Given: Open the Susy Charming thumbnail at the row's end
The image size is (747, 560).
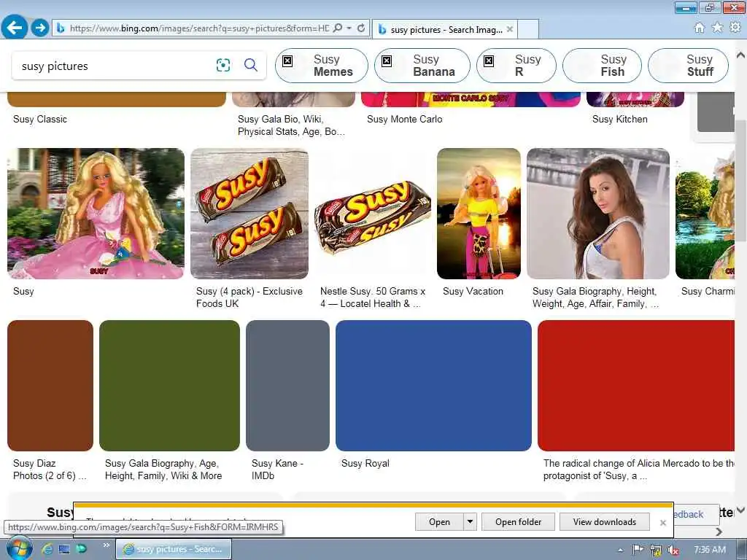Looking at the screenshot, I should [x=705, y=214].
